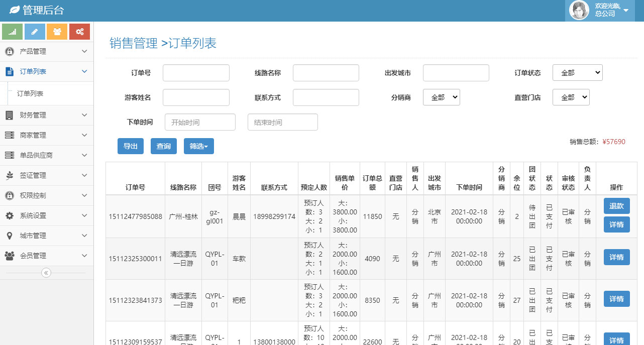Click 退款 for order 15112477985088
Image resolution: width=644 pixels, height=345 pixels.
click(x=616, y=206)
